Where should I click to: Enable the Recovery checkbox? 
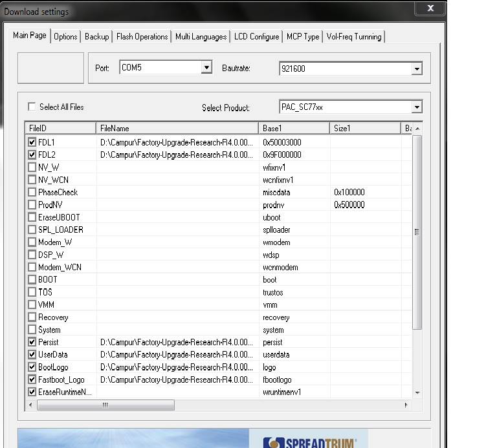point(32,317)
